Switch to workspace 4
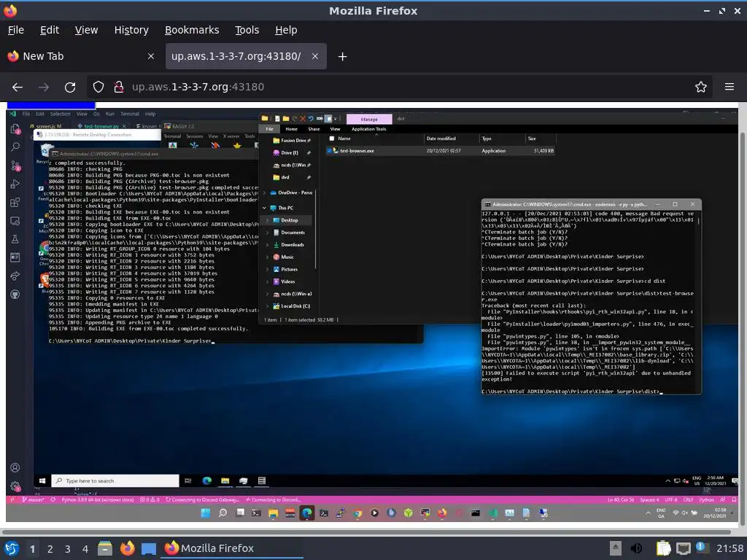747x560 pixels. pos(85,549)
